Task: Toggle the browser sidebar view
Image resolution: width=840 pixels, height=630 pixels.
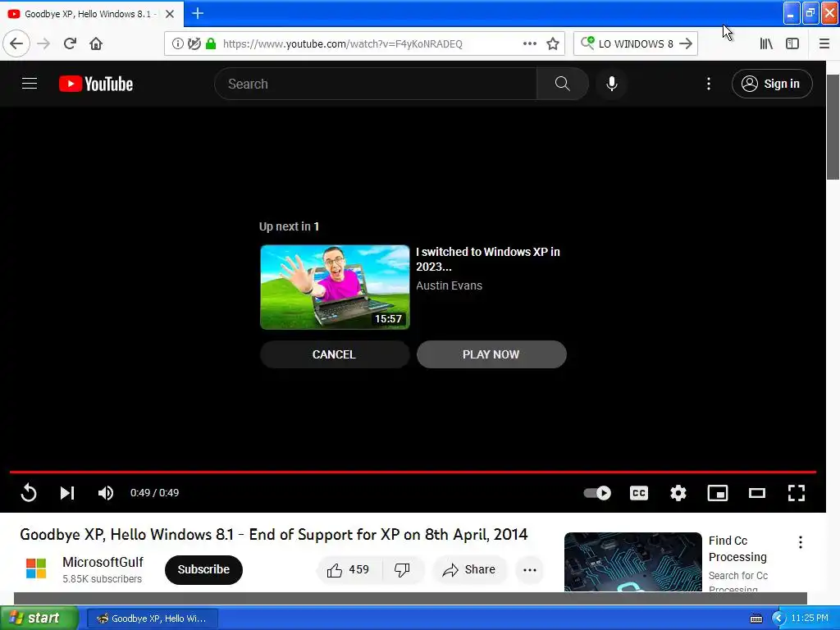Action: [792, 43]
